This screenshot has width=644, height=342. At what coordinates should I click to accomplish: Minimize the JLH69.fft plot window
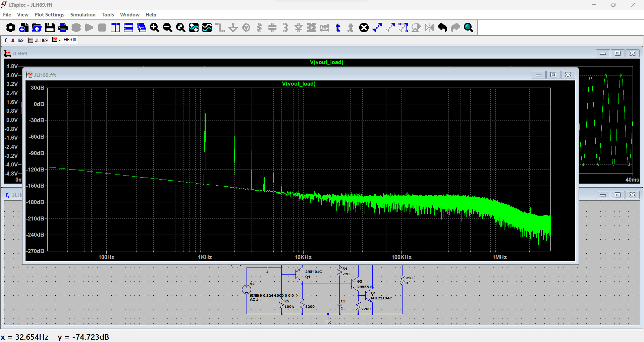[x=539, y=75]
